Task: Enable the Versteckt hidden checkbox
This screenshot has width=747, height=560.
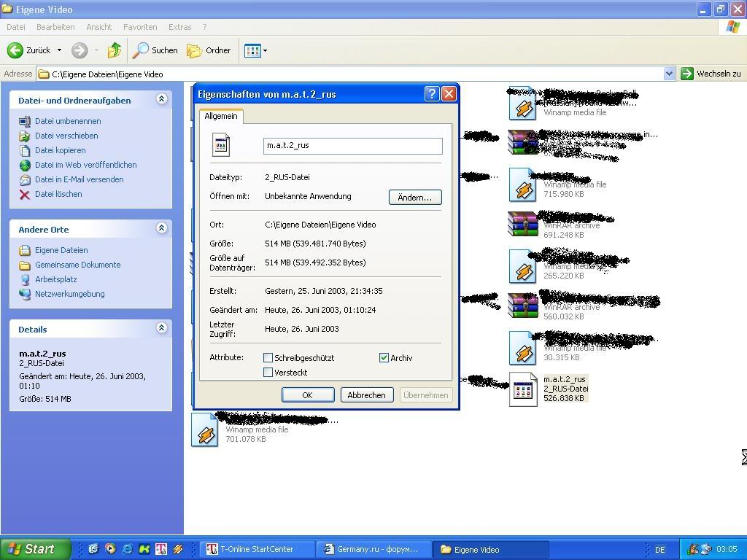Action: pyautogui.click(x=268, y=373)
